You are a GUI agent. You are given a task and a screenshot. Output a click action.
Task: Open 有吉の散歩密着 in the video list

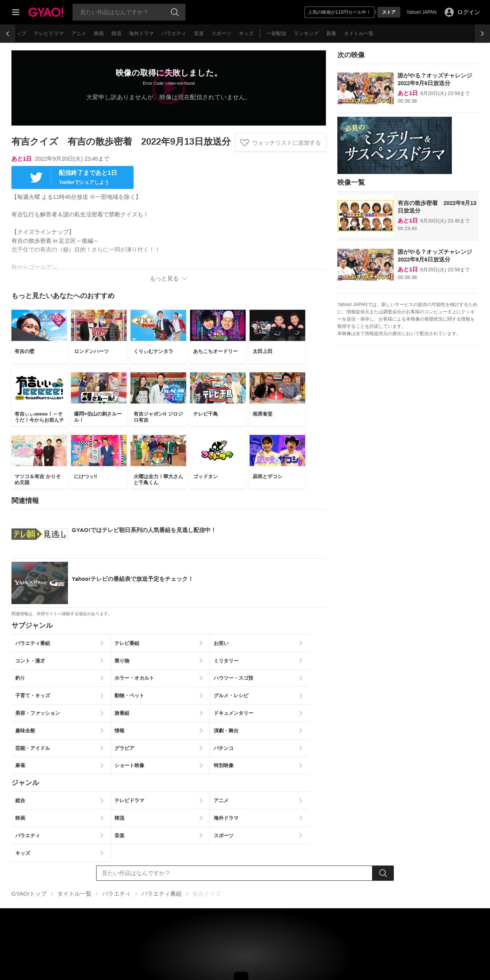pyautogui.click(x=408, y=216)
